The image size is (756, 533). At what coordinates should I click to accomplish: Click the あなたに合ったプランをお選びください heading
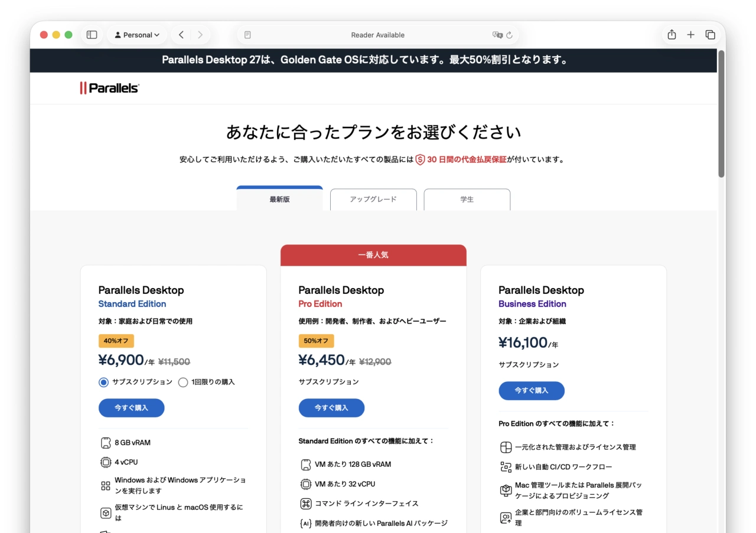(373, 132)
